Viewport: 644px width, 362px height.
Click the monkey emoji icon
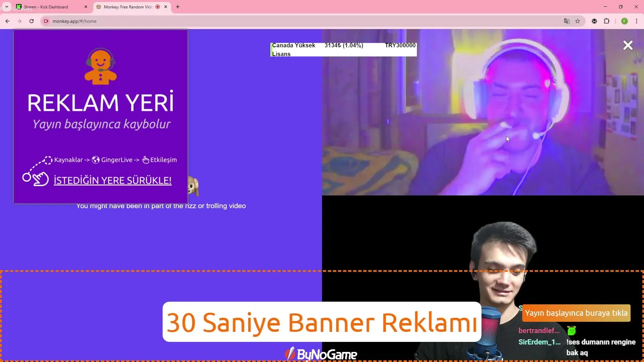(x=193, y=187)
